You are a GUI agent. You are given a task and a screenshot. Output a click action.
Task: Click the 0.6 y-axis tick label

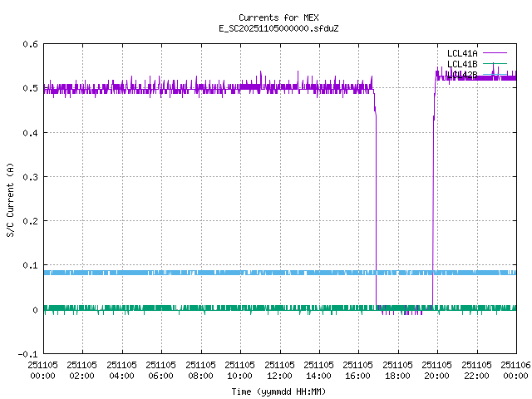[28, 45]
